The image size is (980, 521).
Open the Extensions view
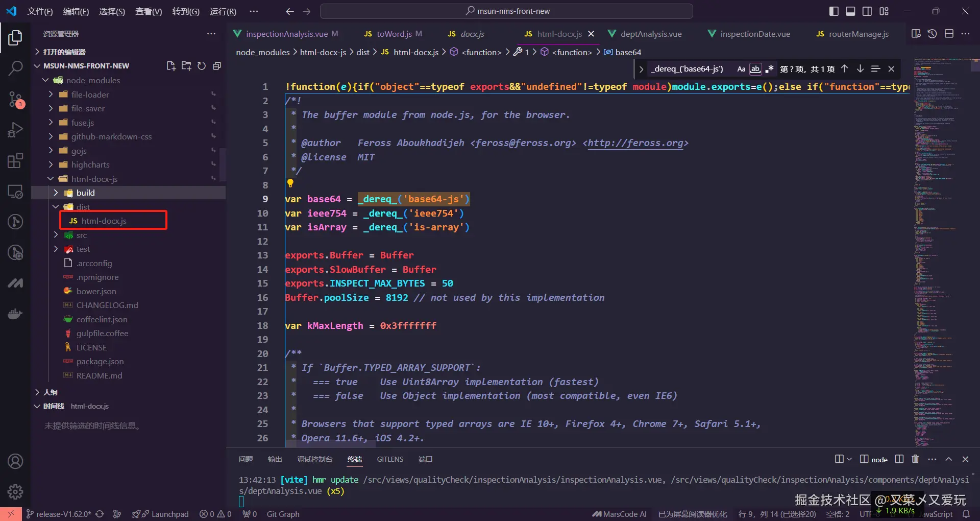tap(15, 160)
